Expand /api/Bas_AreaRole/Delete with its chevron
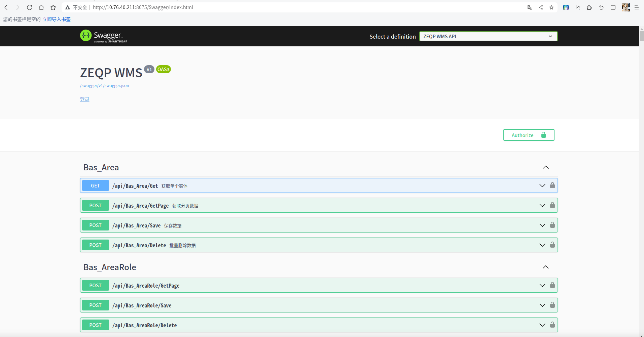The image size is (644, 337). coord(542,325)
